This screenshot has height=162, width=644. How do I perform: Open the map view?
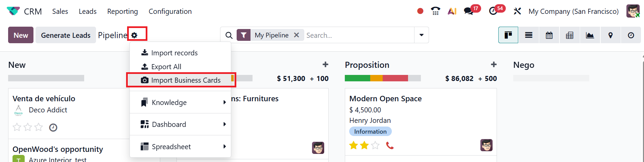point(611,35)
